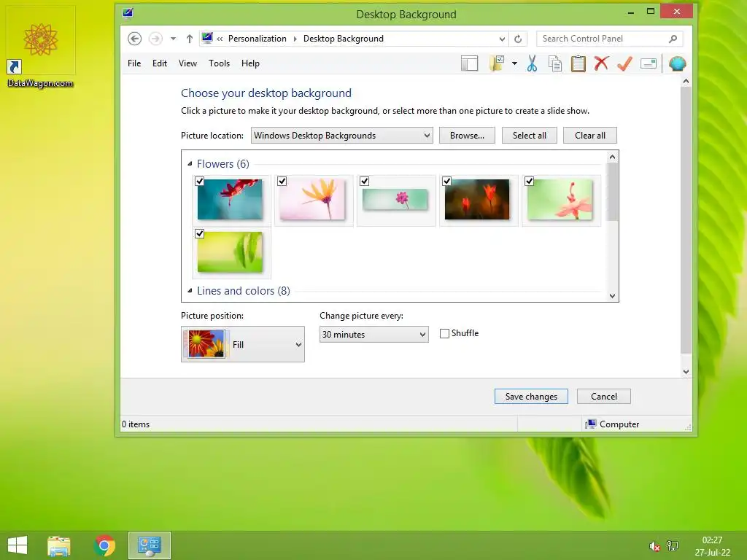Click the Cancel button
This screenshot has height=560, width=747.
point(603,396)
